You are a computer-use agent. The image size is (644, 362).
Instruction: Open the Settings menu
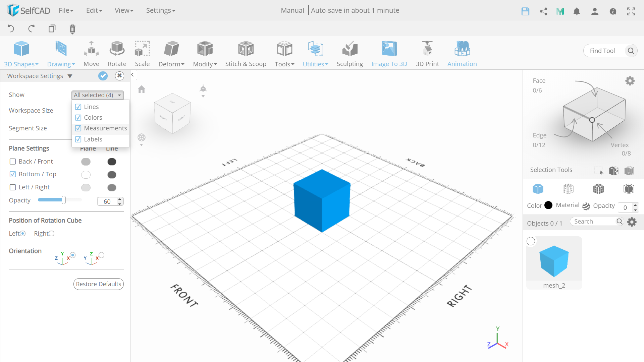pos(160,10)
